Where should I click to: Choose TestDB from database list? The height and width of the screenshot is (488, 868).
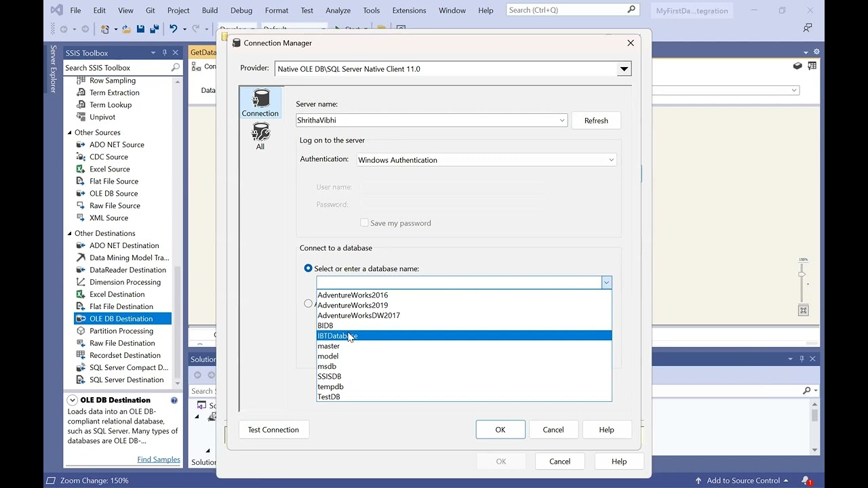click(464, 397)
